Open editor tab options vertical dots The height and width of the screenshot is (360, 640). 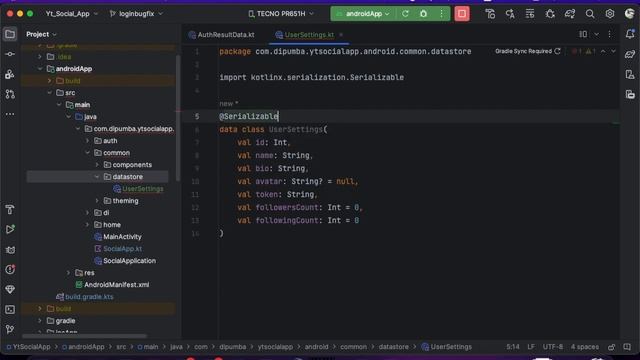[x=610, y=35]
